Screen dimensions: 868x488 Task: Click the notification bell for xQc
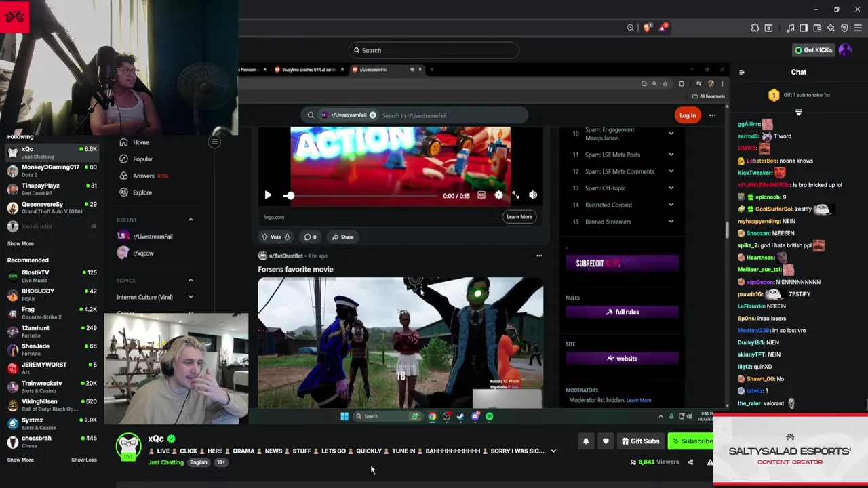point(586,441)
